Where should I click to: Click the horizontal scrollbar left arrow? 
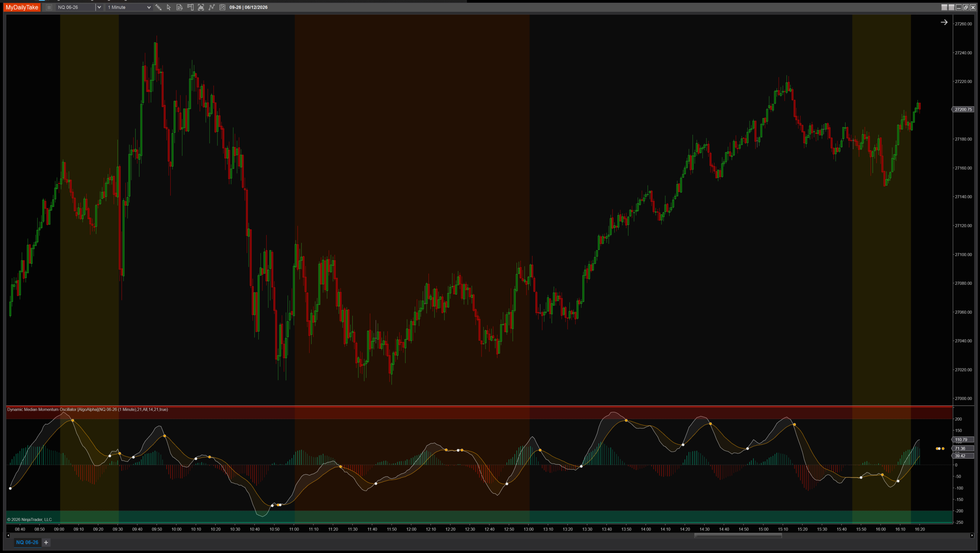[x=8, y=535]
